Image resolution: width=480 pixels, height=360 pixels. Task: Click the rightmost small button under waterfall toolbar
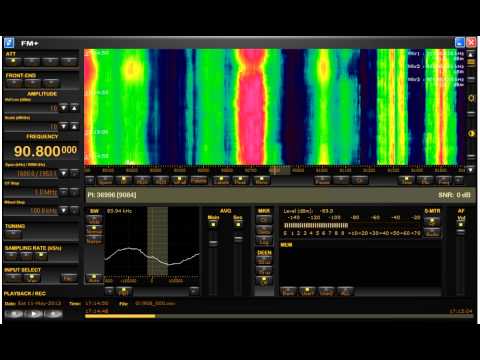[x=459, y=180]
